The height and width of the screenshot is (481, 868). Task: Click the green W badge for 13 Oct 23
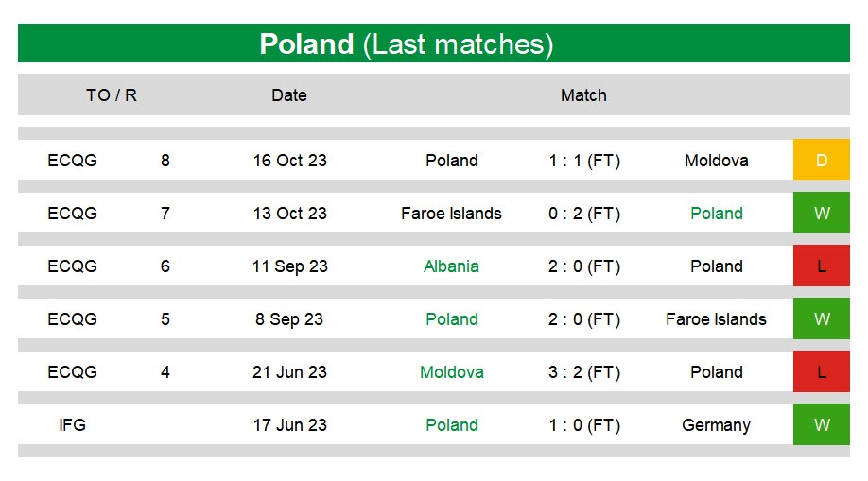821,214
